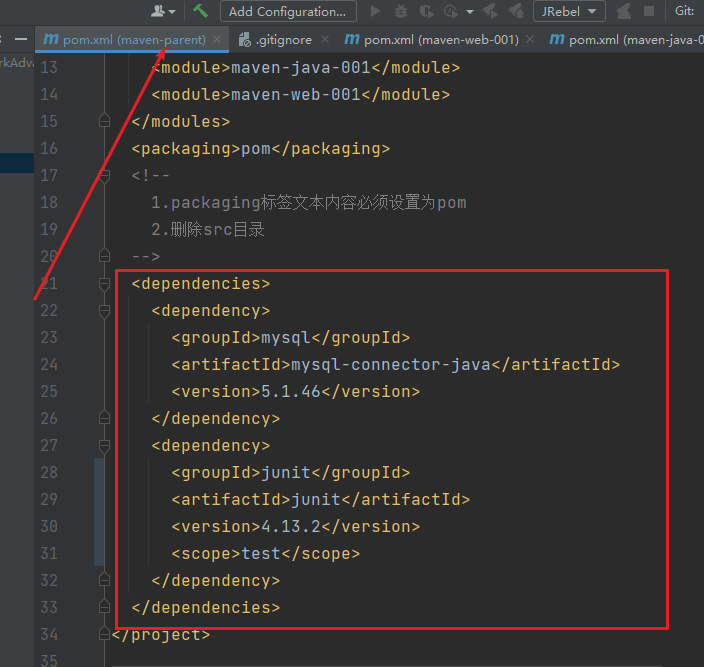Collapse junit <dependency> fold at line 27
The width and height of the screenshot is (704, 667).
point(104,446)
